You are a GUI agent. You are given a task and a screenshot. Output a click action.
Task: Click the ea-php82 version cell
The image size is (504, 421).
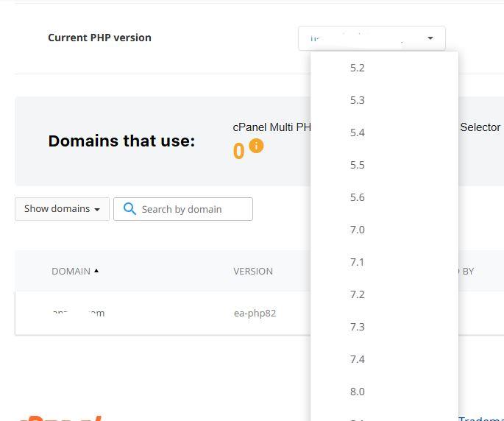[255, 313]
